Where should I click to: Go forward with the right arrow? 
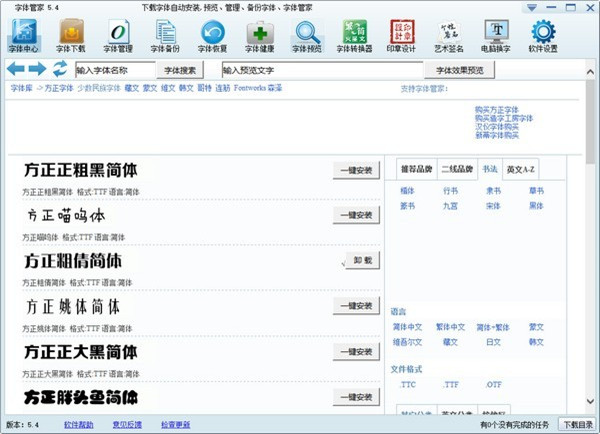point(38,69)
